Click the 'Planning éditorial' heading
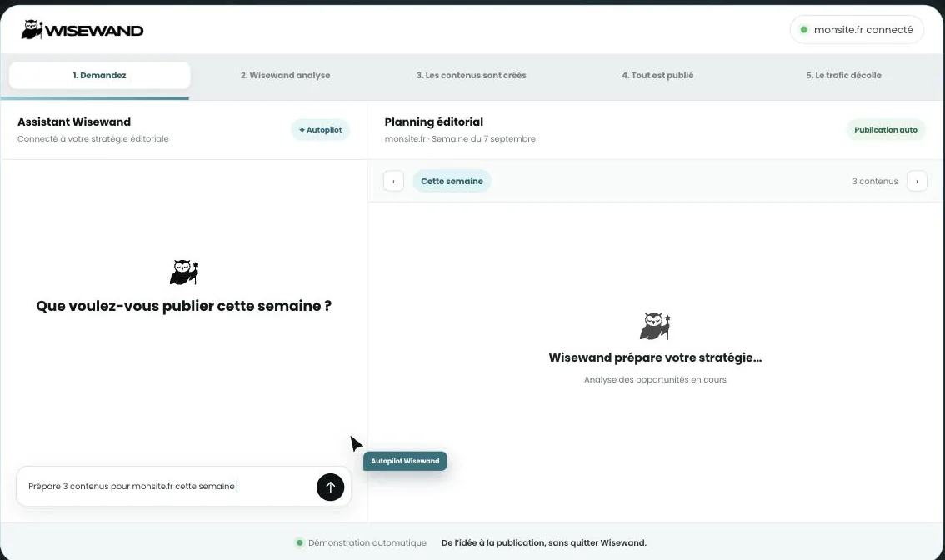 tap(434, 122)
